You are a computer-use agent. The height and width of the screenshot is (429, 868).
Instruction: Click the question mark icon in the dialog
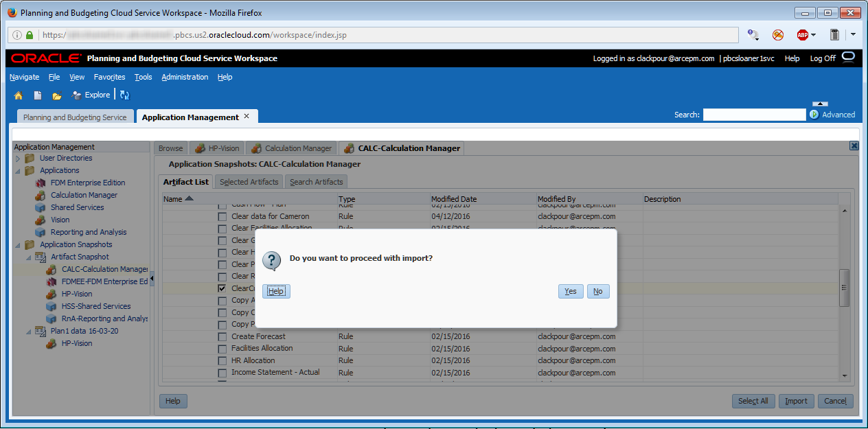[273, 260]
